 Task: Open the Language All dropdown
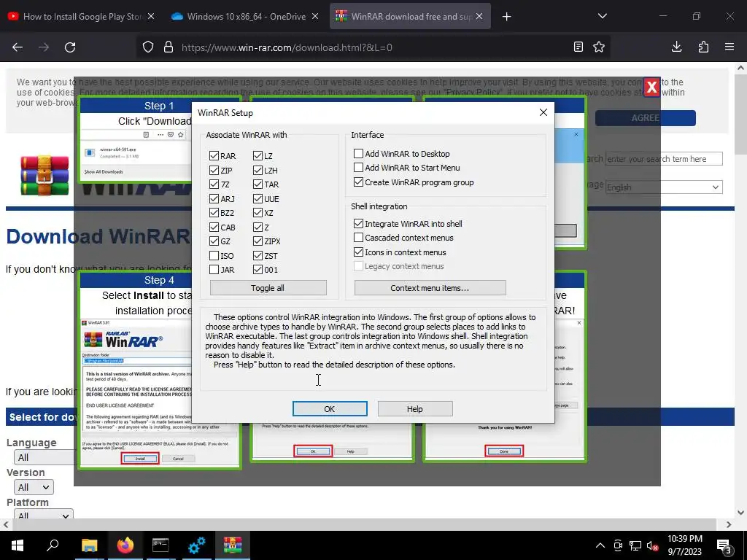44,457
